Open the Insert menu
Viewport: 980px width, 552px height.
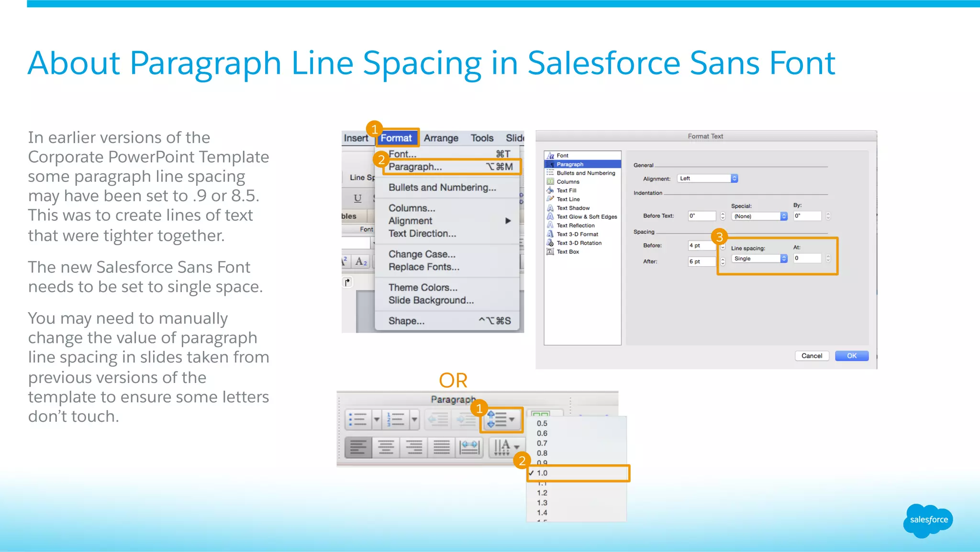[x=356, y=138]
